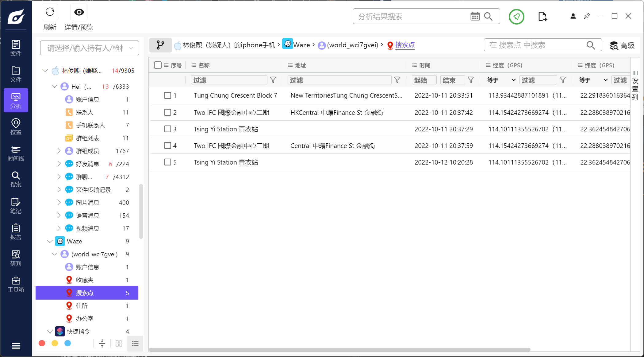Check the box for row 1
644x357 pixels.
coord(167,95)
